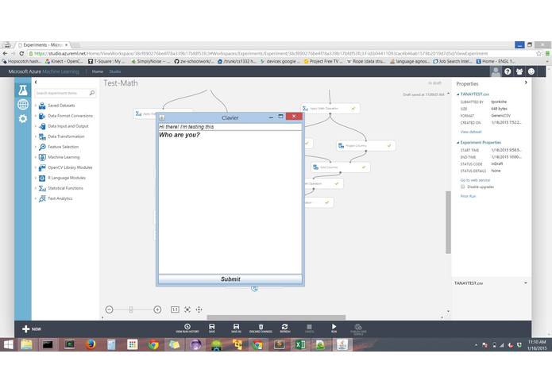
Task: Open File Explorer from the taskbar
Action: point(27,344)
